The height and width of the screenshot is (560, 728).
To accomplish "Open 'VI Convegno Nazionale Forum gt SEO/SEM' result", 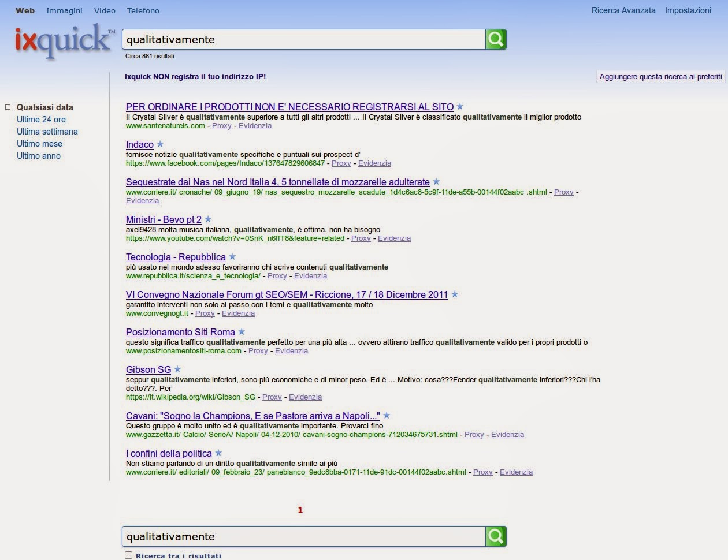I will 287,294.
